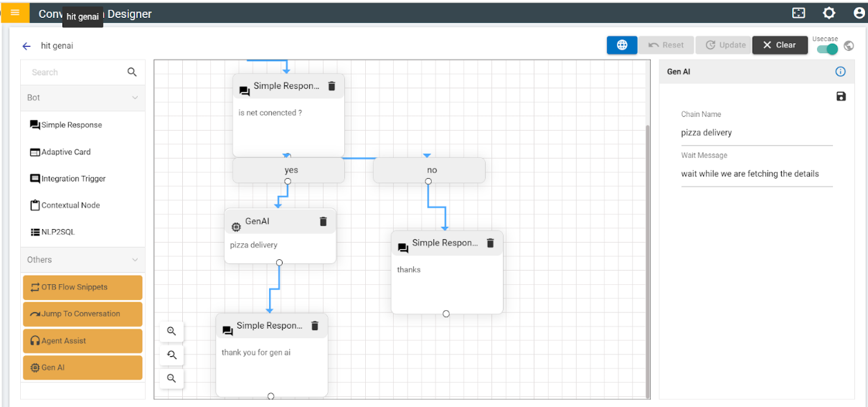The width and height of the screenshot is (868, 407).
Task: Go back using the arrow beside hit genai
Action: (27, 46)
